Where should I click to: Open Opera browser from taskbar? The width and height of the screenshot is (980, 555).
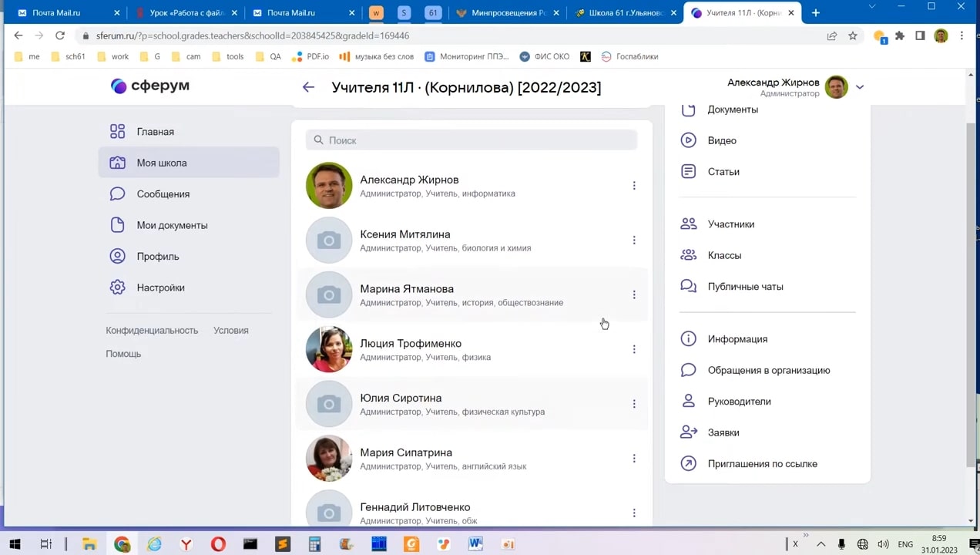coord(218,544)
